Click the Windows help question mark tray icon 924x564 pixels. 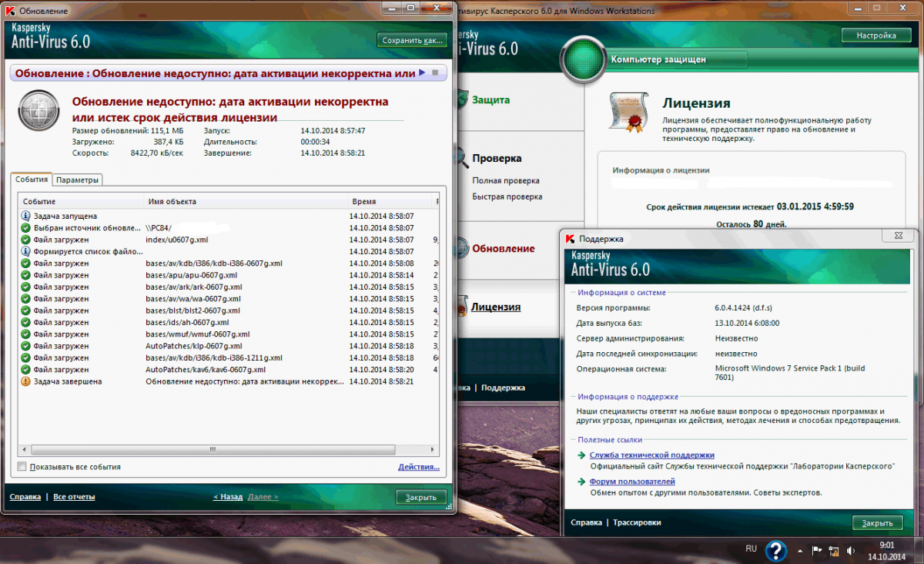[775, 550]
